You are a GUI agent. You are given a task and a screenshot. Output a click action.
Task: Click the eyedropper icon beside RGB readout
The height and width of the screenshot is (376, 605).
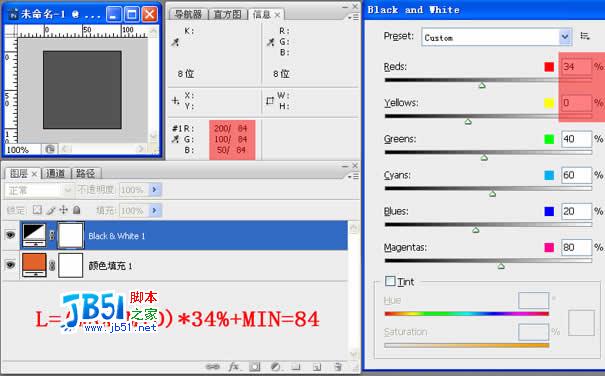pos(270,42)
